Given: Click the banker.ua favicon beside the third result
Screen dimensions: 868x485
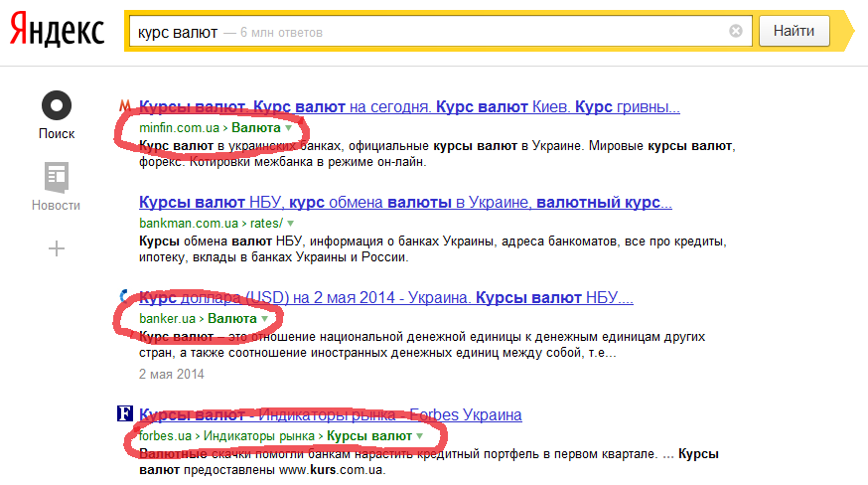Looking at the screenshot, I should 123,297.
